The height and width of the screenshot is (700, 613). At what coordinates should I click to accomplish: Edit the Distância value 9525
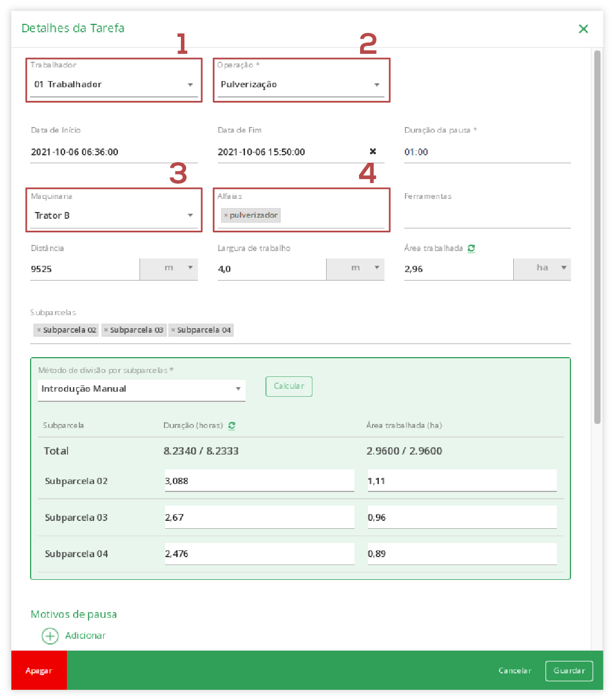point(84,269)
